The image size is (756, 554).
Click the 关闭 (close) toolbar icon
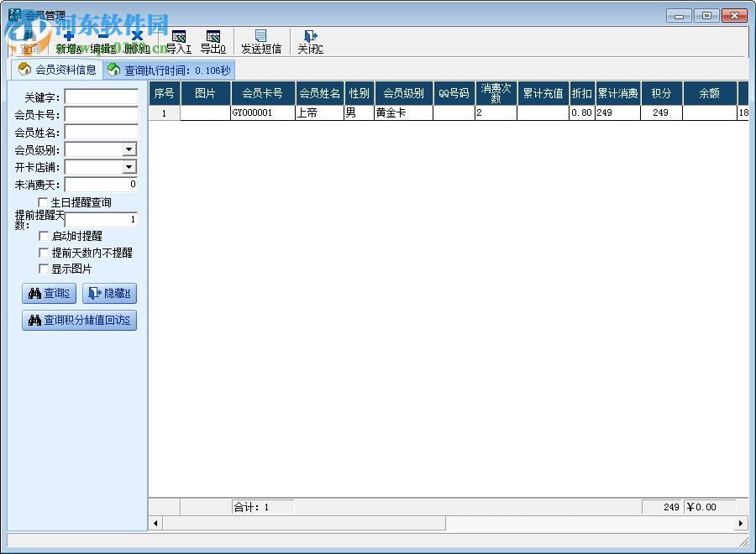click(x=310, y=42)
